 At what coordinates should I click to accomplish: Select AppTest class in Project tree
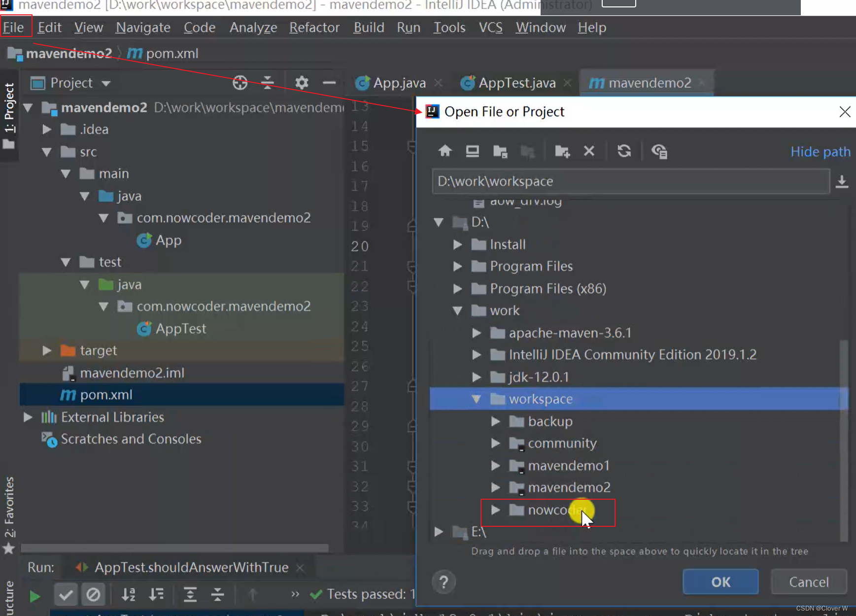coord(181,329)
